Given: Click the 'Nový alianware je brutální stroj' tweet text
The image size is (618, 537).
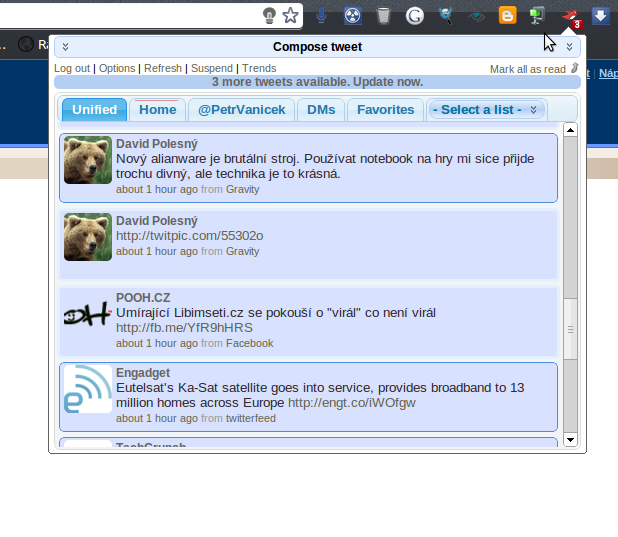Looking at the screenshot, I should (325, 166).
